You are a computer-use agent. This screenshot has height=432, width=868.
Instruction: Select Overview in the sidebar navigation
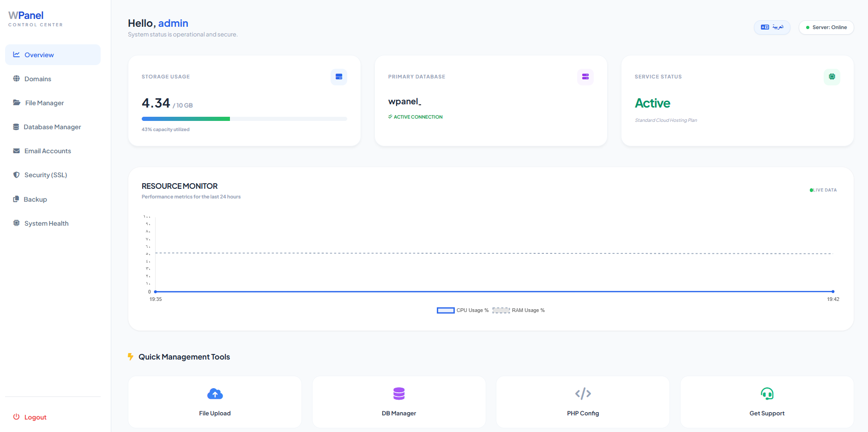(x=39, y=54)
